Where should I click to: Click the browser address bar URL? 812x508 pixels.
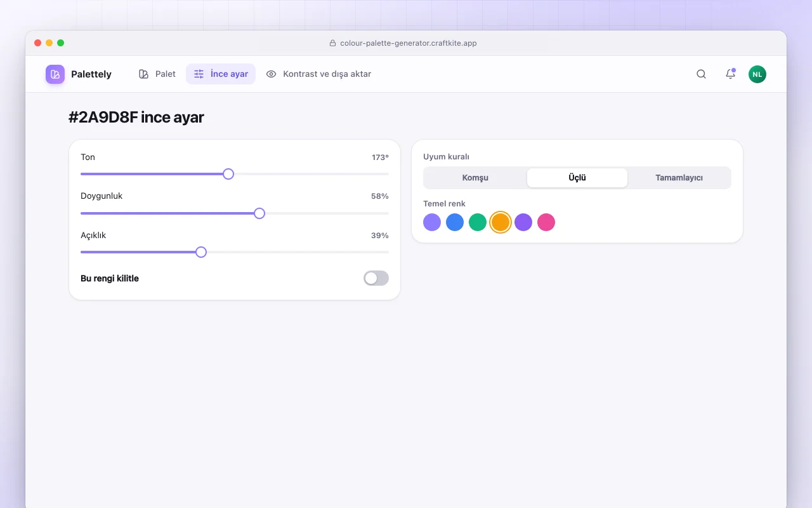[x=409, y=43]
